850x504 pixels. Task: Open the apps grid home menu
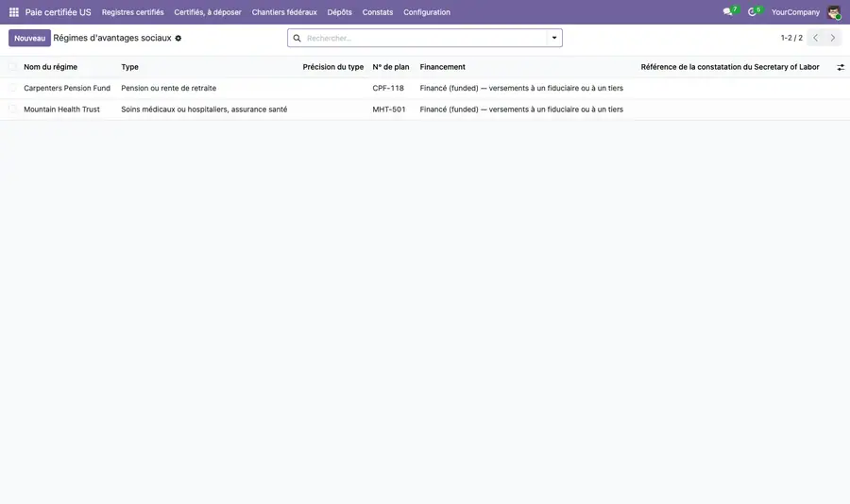pyautogui.click(x=14, y=12)
